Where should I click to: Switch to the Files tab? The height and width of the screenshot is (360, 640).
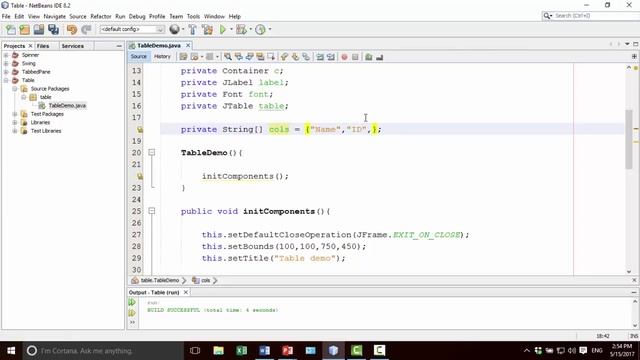43,46
